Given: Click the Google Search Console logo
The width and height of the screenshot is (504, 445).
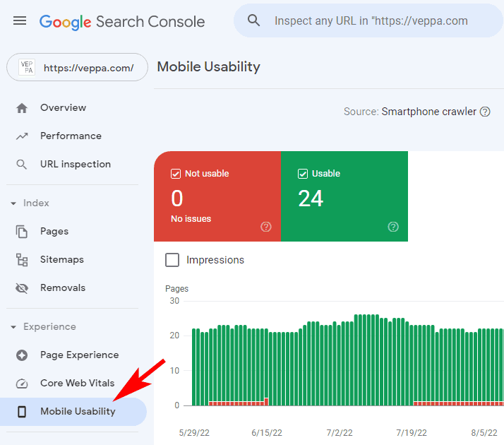Looking at the screenshot, I should tap(122, 22).
